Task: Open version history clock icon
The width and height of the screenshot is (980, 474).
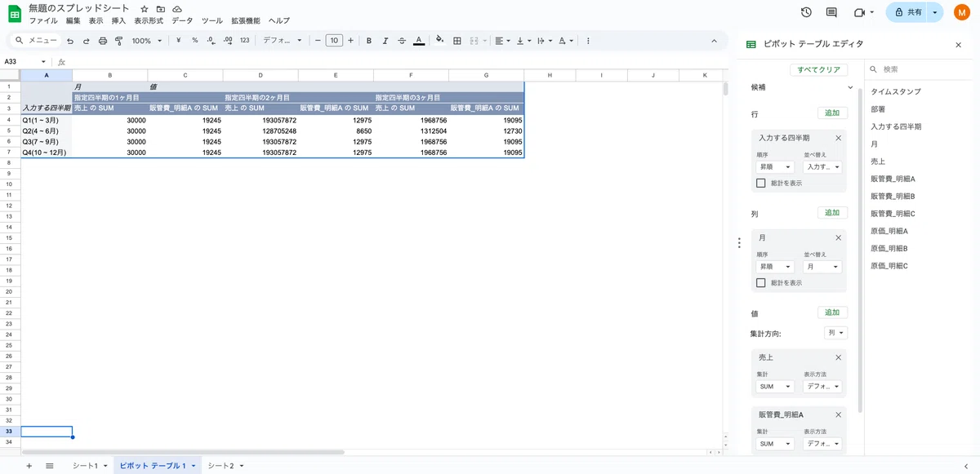Action: (806, 12)
